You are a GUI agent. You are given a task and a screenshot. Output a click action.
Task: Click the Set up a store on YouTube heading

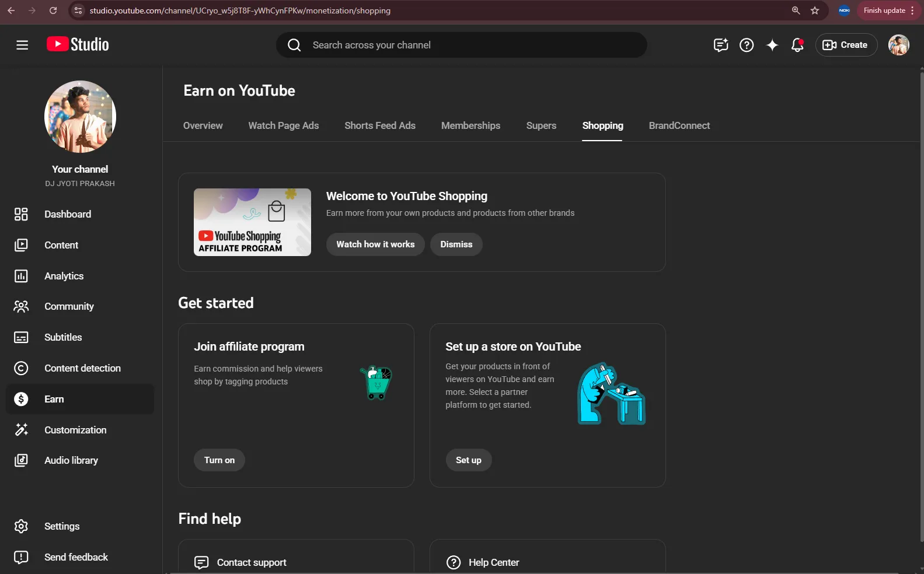click(513, 346)
